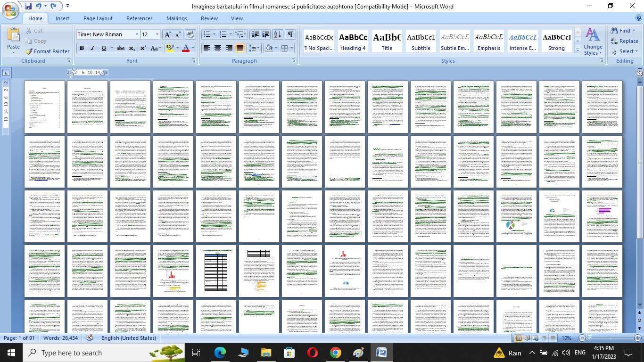Click the language English (United States) indicator
Viewport: 644px width, 362px height.
click(128, 338)
